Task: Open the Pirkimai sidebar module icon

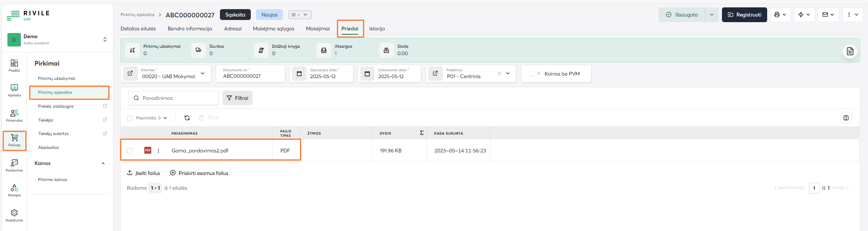Action: coord(14,140)
